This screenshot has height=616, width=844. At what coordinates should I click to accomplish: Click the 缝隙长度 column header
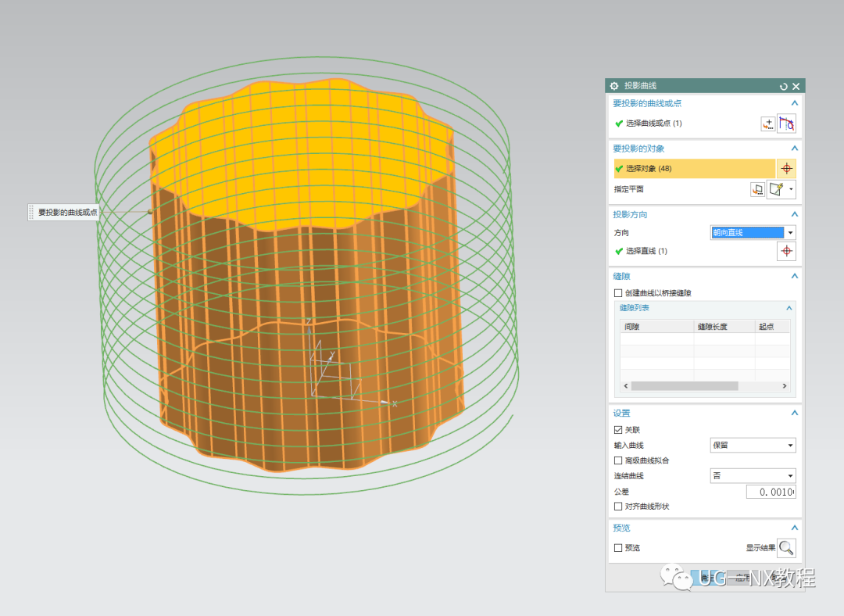pyautogui.click(x=724, y=326)
